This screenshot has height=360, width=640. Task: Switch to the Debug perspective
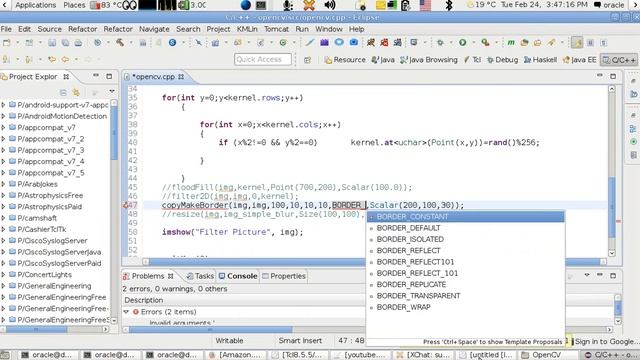[502, 60]
